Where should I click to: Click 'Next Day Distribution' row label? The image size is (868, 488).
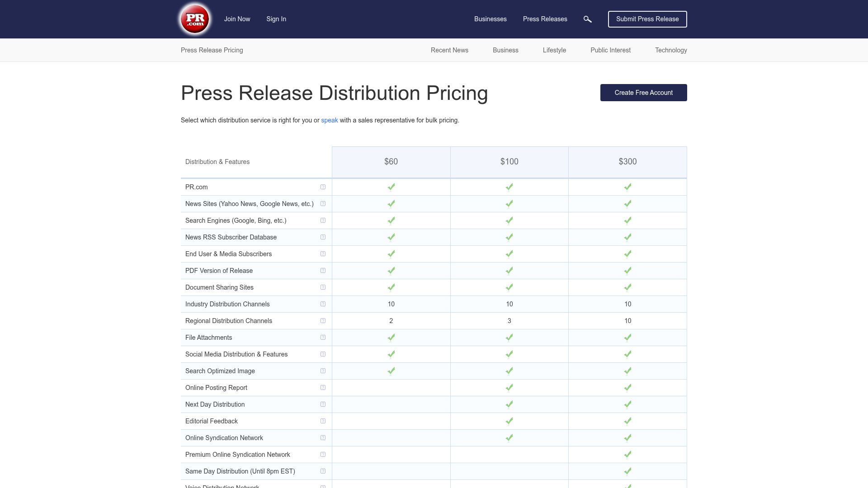pyautogui.click(x=215, y=404)
